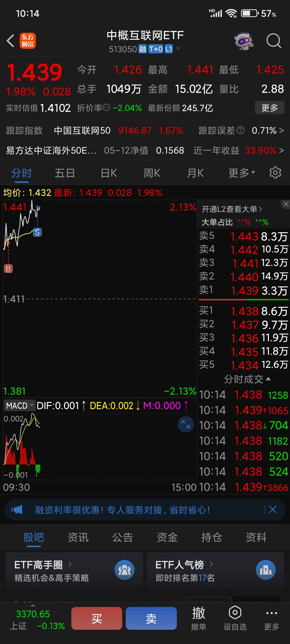
Task: Open 易方达中证海外50E fund row
Action: point(145,150)
